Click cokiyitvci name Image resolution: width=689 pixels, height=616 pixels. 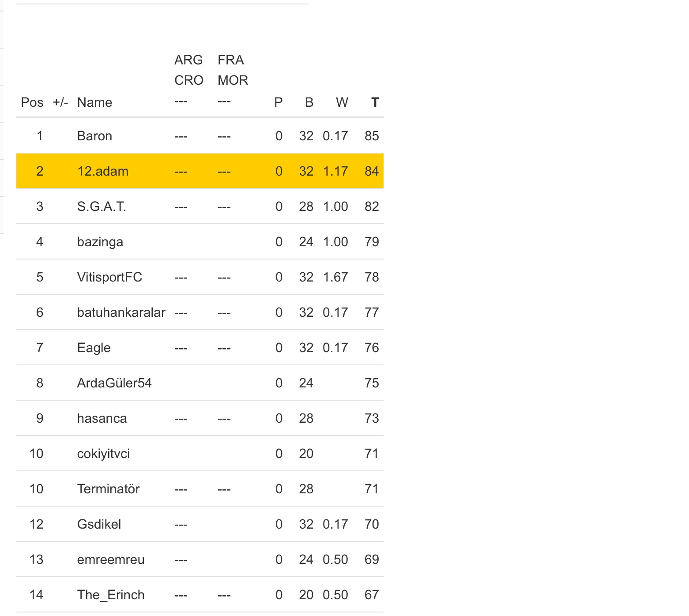click(x=103, y=454)
